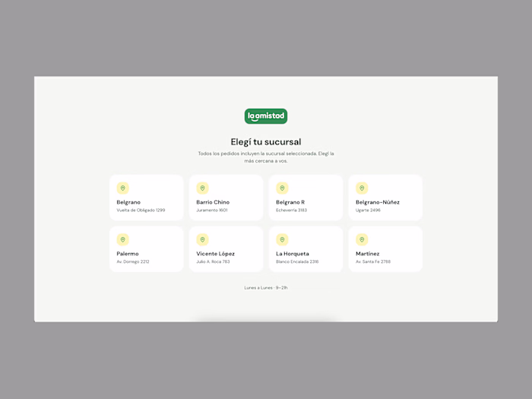Click the location pin icon for Palermo
This screenshot has height=399, width=532.
123,239
